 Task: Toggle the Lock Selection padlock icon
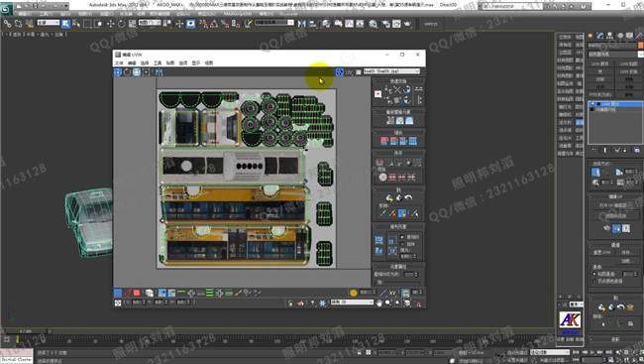pos(290,303)
